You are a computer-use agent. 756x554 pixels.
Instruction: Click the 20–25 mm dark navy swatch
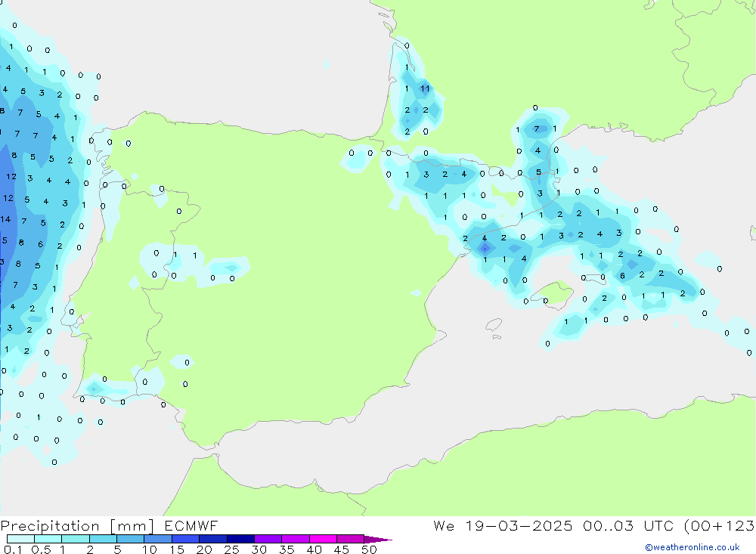pos(212,539)
